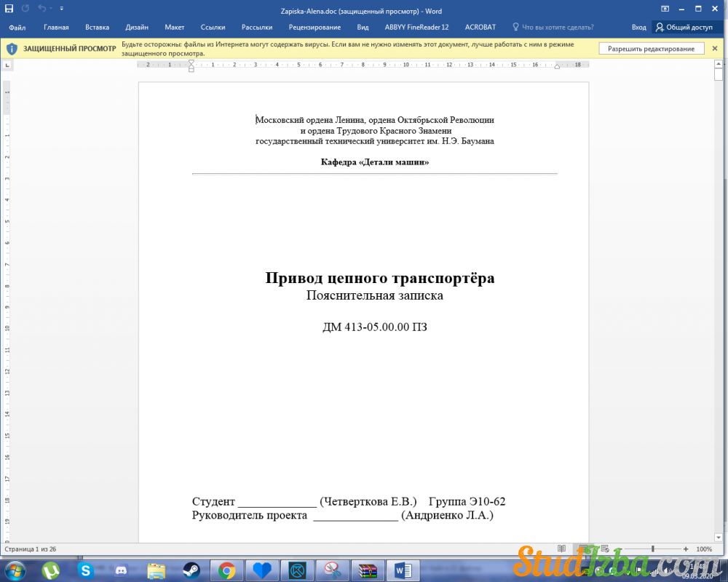Open the ribbon display options icon
This screenshot has height=582, width=728.
[665, 9]
